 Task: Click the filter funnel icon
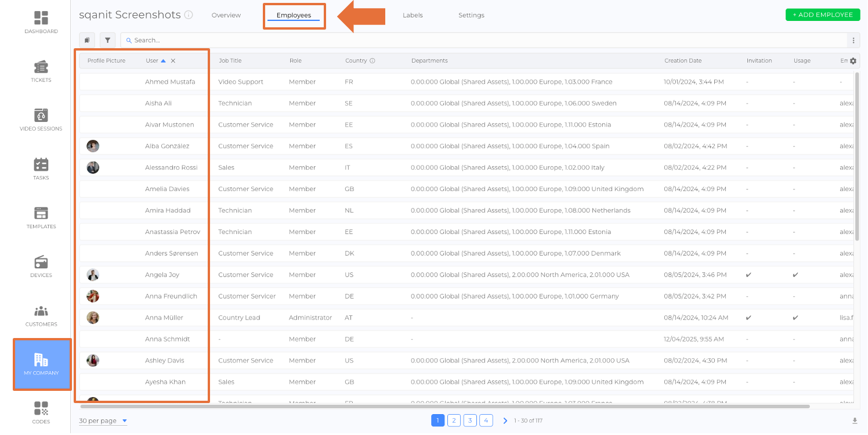(107, 40)
